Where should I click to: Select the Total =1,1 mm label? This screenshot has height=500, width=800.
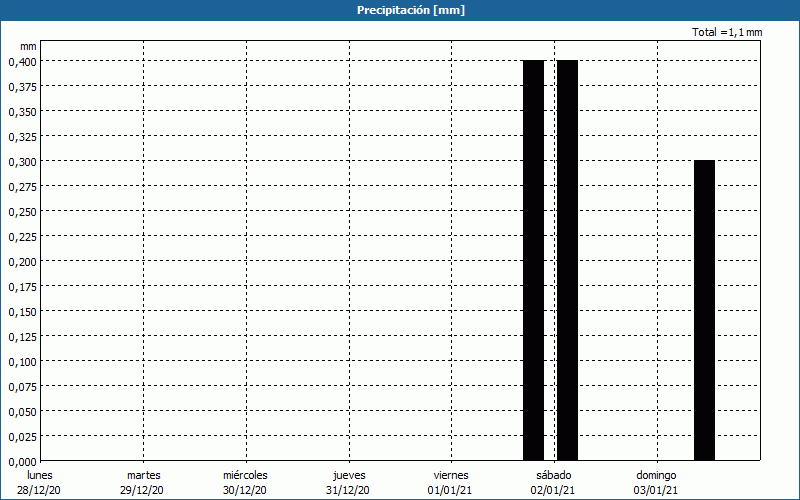[727, 32]
